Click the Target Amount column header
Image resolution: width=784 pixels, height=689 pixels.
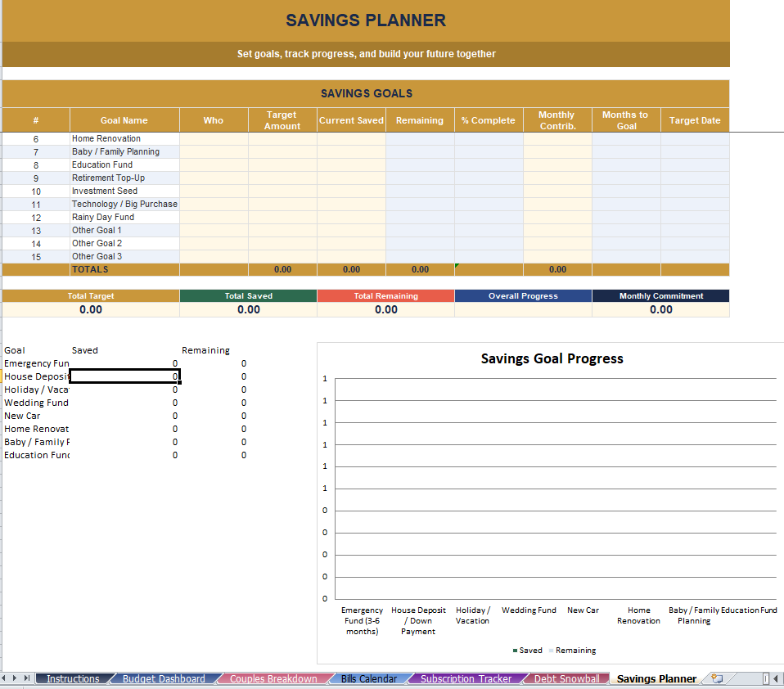point(282,120)
